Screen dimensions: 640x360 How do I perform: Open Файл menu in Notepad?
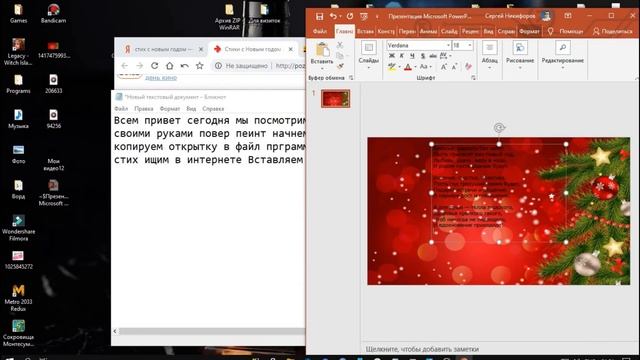pyautogui.click(x=121, y=109)
